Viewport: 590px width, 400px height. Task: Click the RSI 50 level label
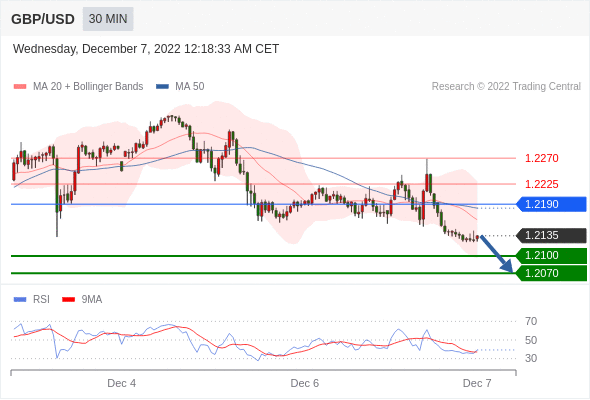click(x=531, y=340)
